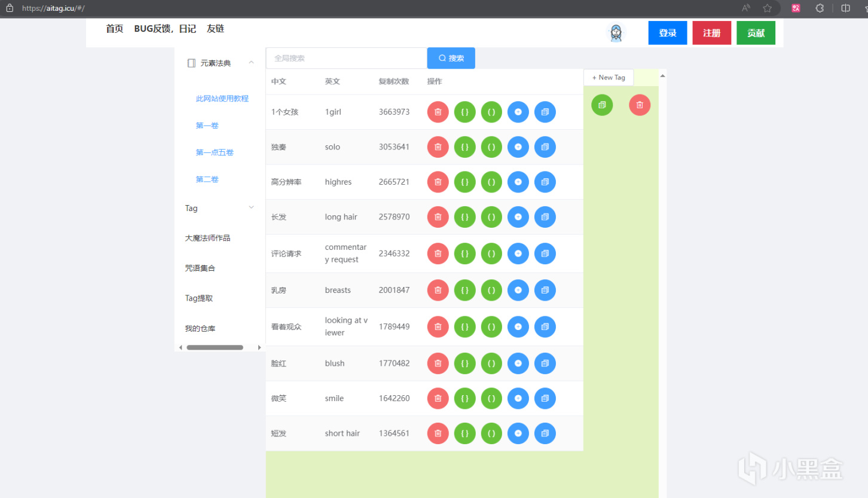Click the 搜索 search button

(451, 58)
